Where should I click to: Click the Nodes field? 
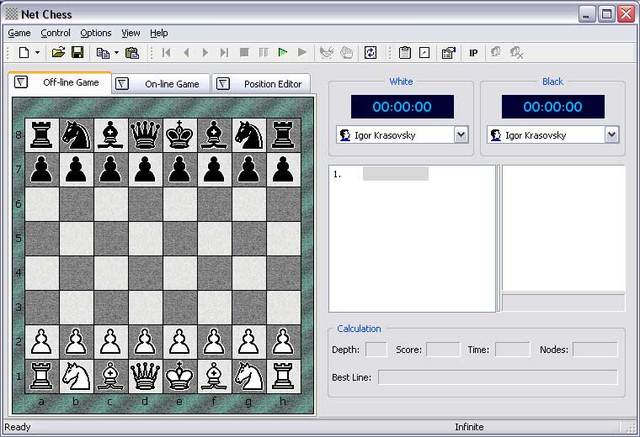click(595, 350)
